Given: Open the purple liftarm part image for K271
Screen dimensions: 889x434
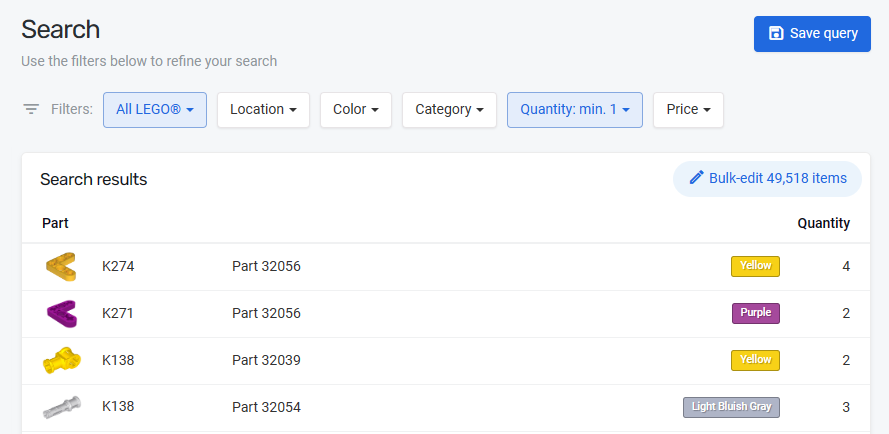Looking at the screenshot, I should [60, 313].
